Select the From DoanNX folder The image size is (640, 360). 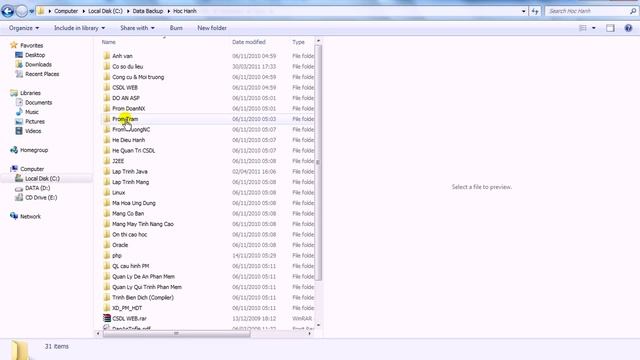129,109
